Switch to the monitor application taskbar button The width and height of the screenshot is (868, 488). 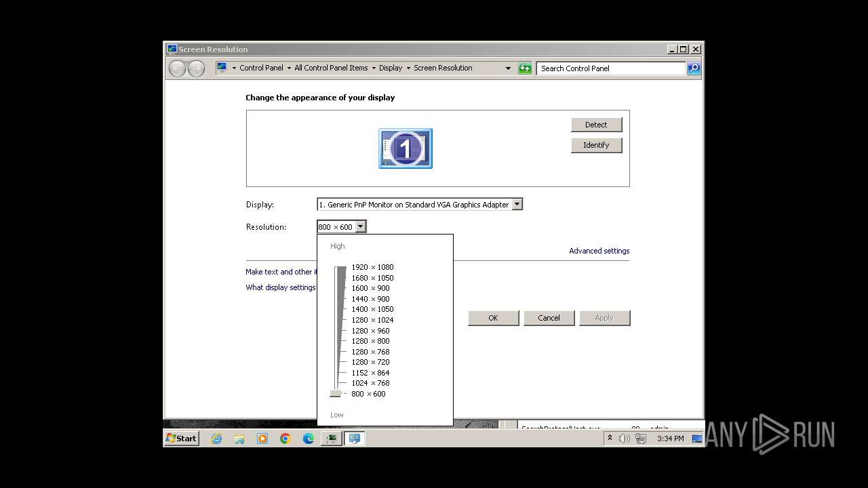pos(332,439)
